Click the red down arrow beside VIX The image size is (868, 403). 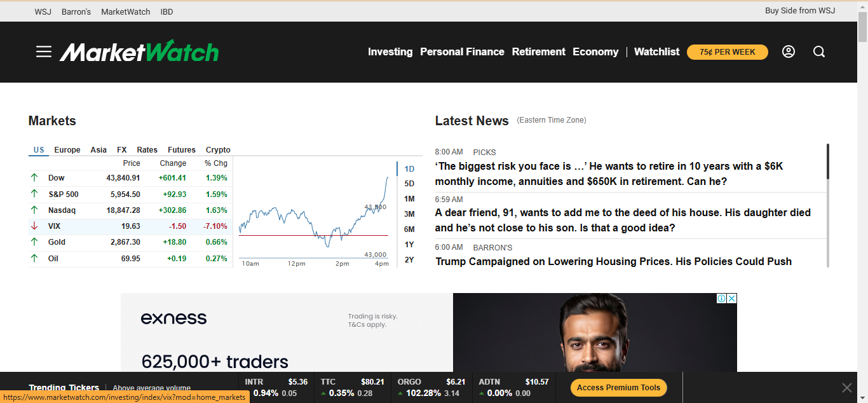34,226
